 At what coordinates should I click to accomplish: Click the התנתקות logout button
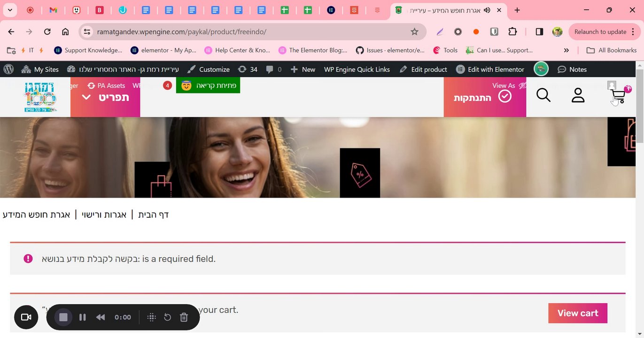click(x=485, y=97)
